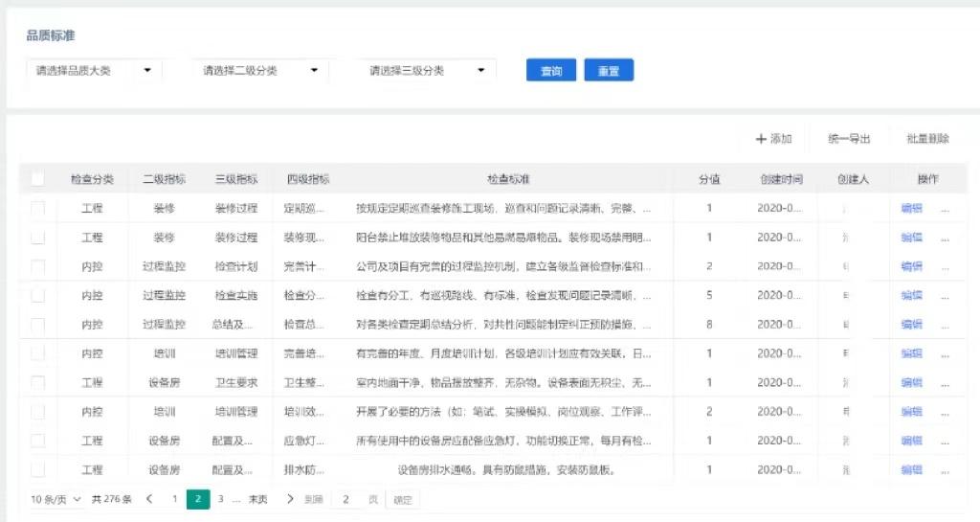Open more actions for the 完善计 row
Viewport: 980px width, 522px height.
coord(945,267)
